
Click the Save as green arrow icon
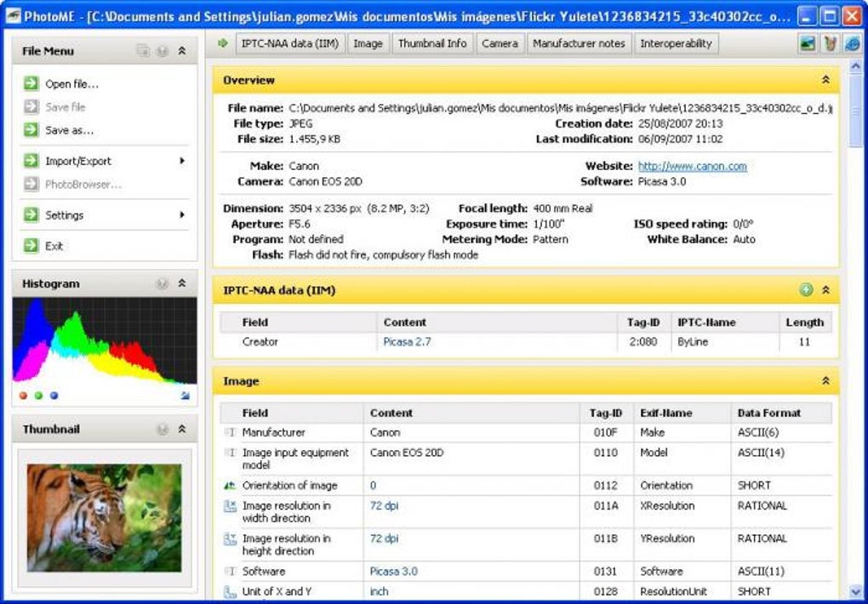31,130
